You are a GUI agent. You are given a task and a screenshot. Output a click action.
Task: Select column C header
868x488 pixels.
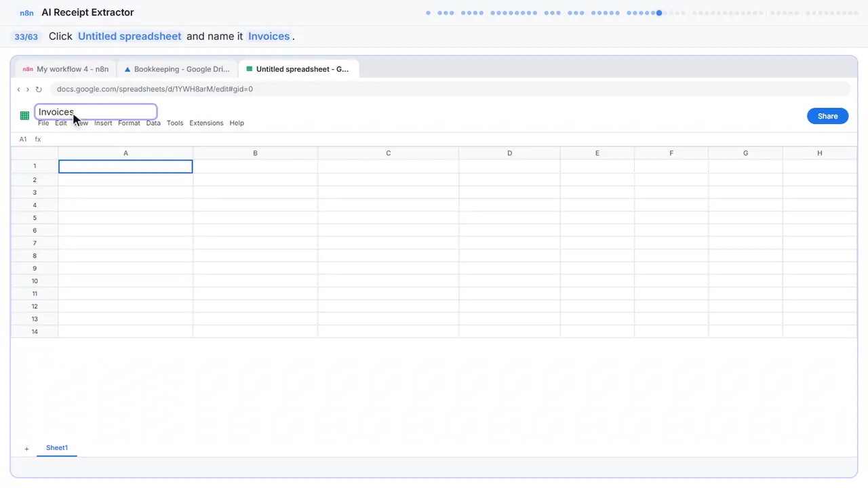(389, 153)
